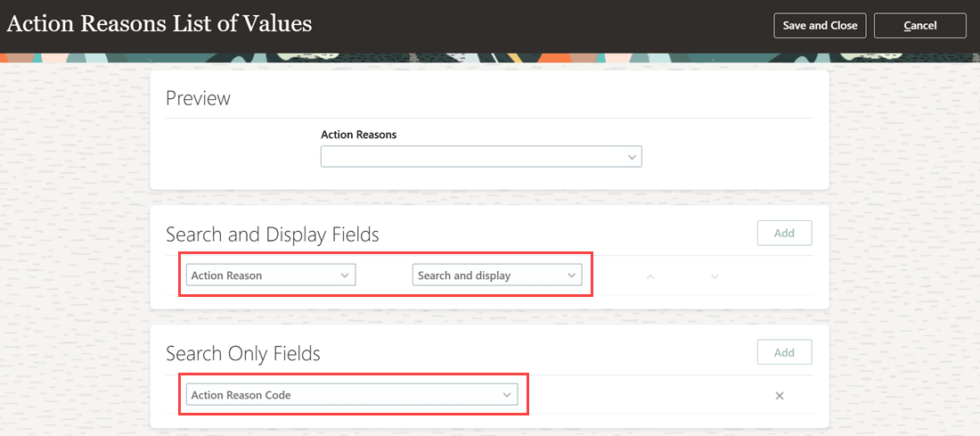Viewport: 980px width, 436px height.
Task: Click the Preview section heading
Action: (198, 98)
